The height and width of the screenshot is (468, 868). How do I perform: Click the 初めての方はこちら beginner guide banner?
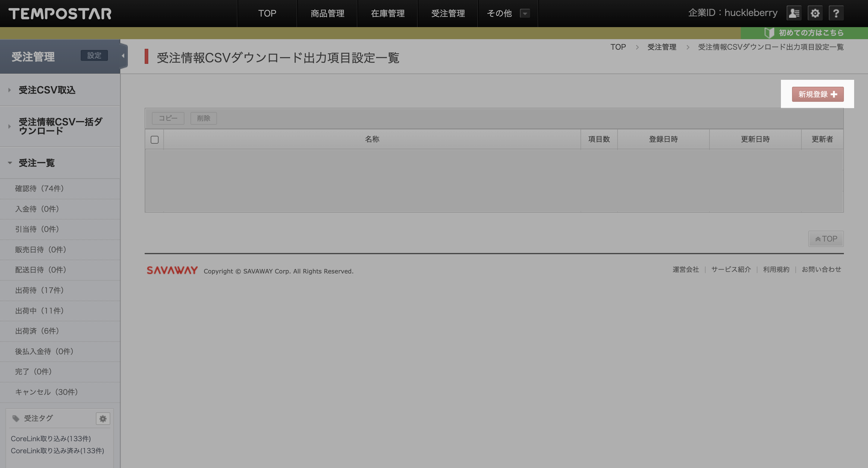(804, 33)
